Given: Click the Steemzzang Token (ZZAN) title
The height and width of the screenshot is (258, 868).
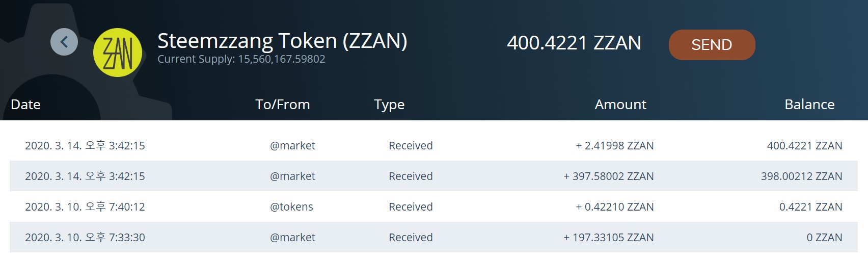Looking at the screenshot, I should 282,41.
